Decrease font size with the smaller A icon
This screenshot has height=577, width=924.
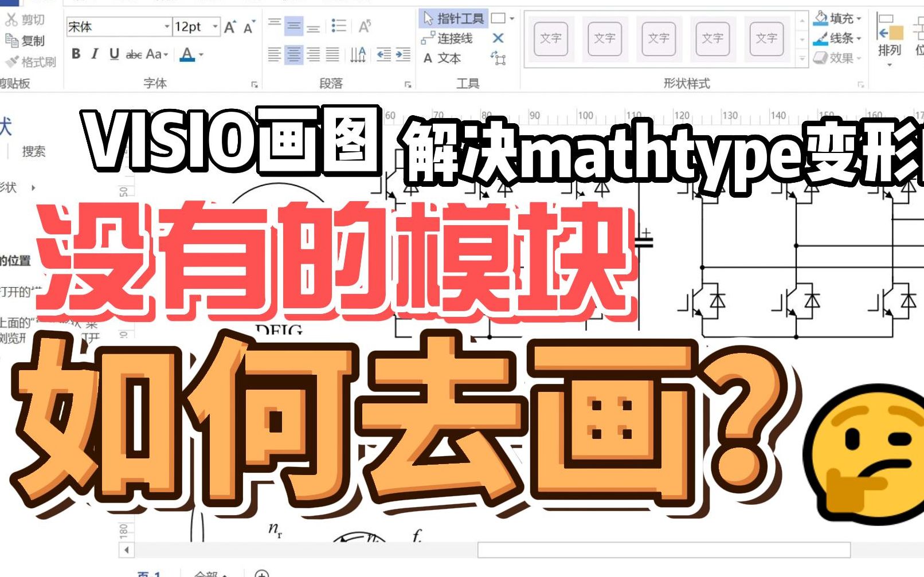tap(249, 27)
